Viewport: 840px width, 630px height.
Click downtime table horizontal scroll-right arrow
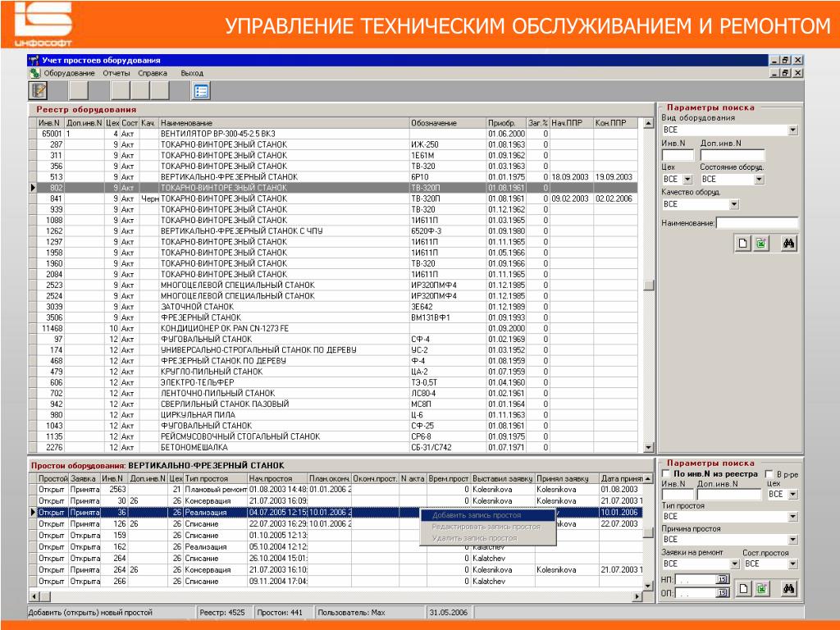637,596
